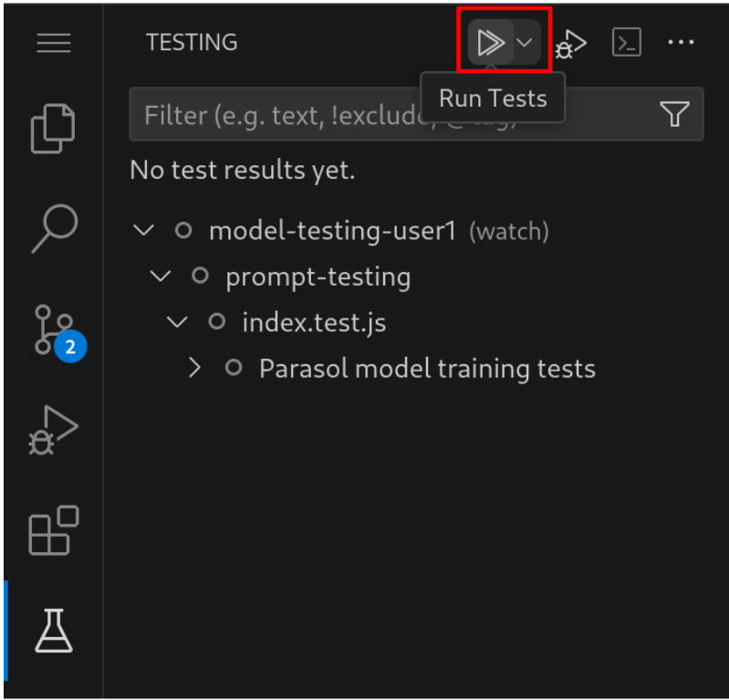Expand the Parasol model training tests suite

point(193,368)
